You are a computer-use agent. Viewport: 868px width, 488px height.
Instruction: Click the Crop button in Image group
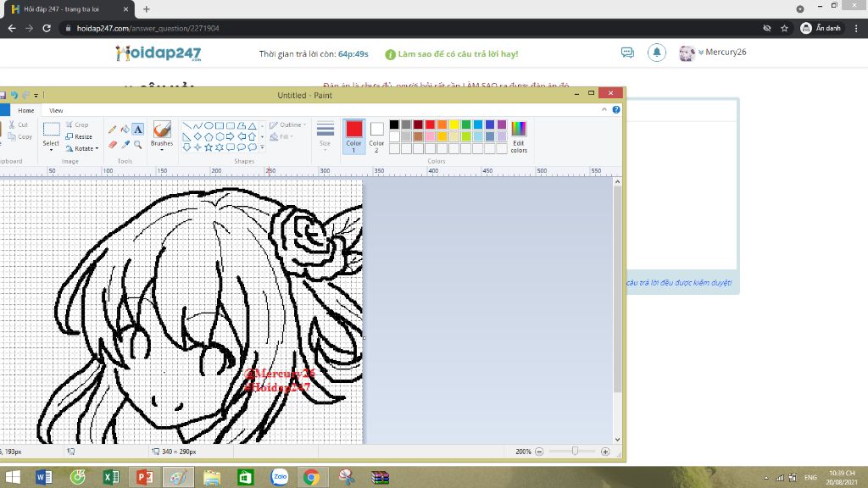(x=77, y=125)
